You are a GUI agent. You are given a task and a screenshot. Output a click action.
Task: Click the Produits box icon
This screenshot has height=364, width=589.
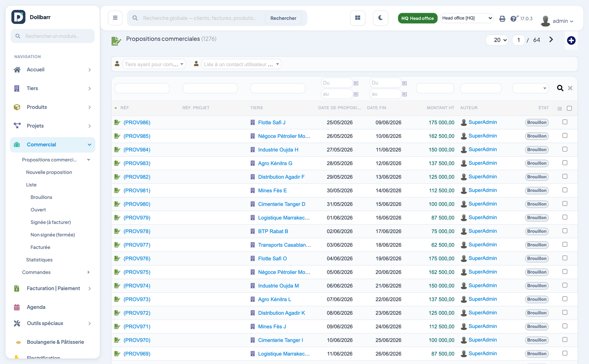tap(17, 107)
